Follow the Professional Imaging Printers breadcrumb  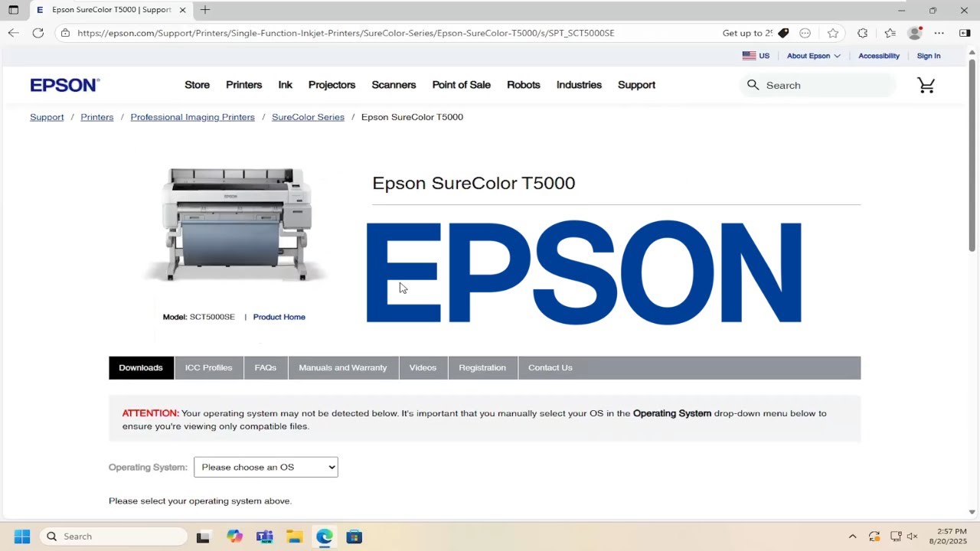click(192, 117)
